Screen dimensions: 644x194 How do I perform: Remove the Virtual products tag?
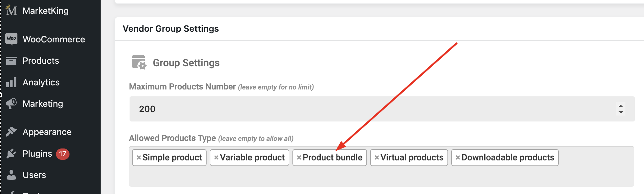click(377, 158)
